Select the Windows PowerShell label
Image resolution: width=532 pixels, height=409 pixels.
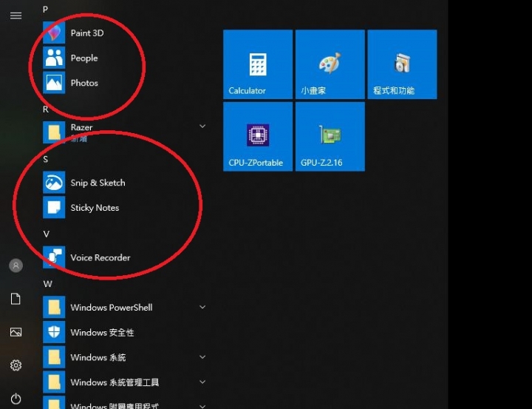[112, 308]
